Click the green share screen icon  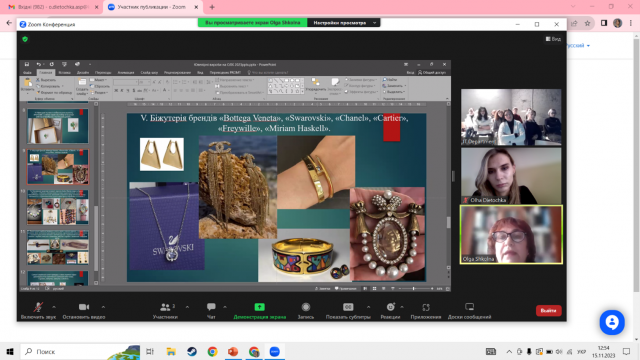point(260,307)
